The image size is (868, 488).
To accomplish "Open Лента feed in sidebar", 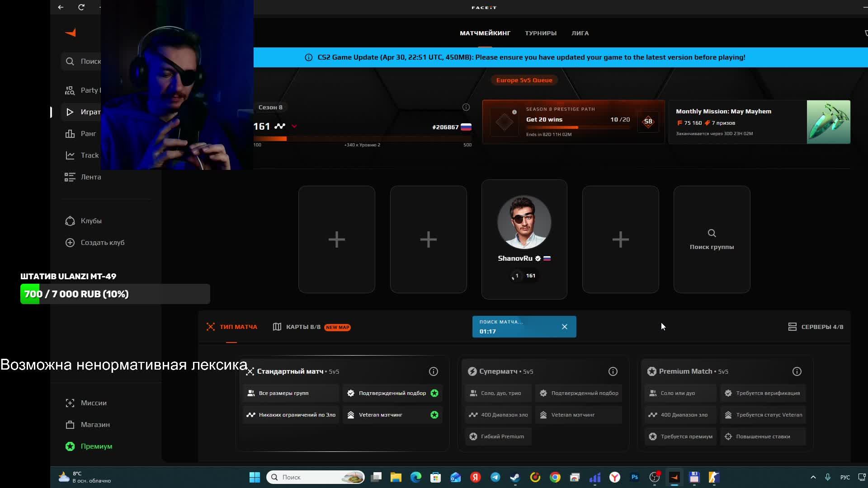I will [83, 177].
